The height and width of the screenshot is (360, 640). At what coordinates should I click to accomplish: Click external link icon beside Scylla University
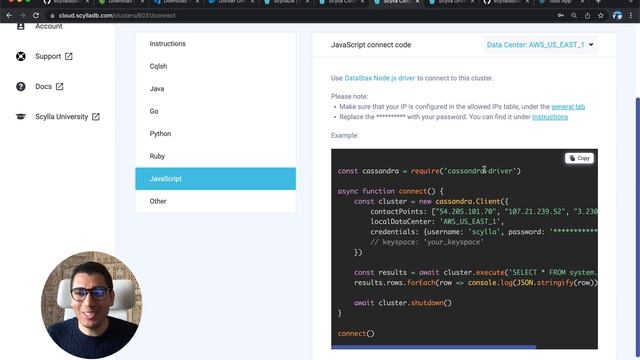click(x=96, y=117)
